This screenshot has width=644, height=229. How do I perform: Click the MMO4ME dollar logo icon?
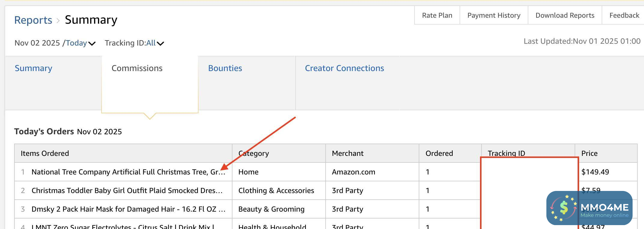(x=563, y=208)
